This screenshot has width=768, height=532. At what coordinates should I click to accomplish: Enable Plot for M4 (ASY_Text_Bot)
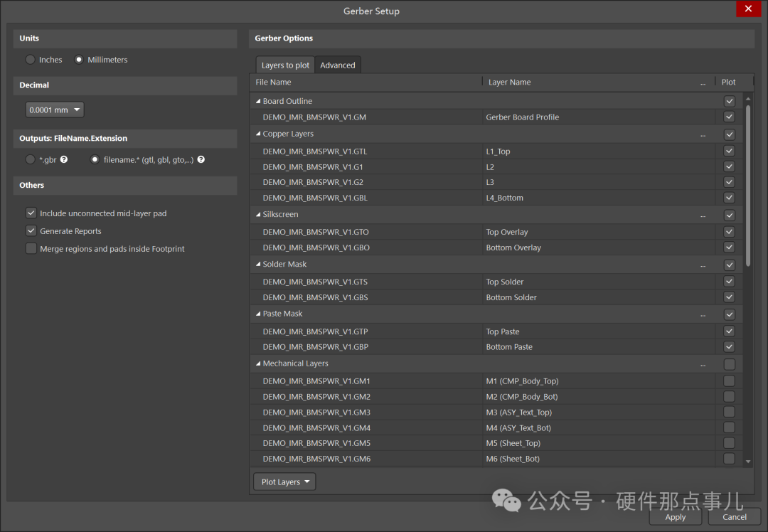pos(730,427)
